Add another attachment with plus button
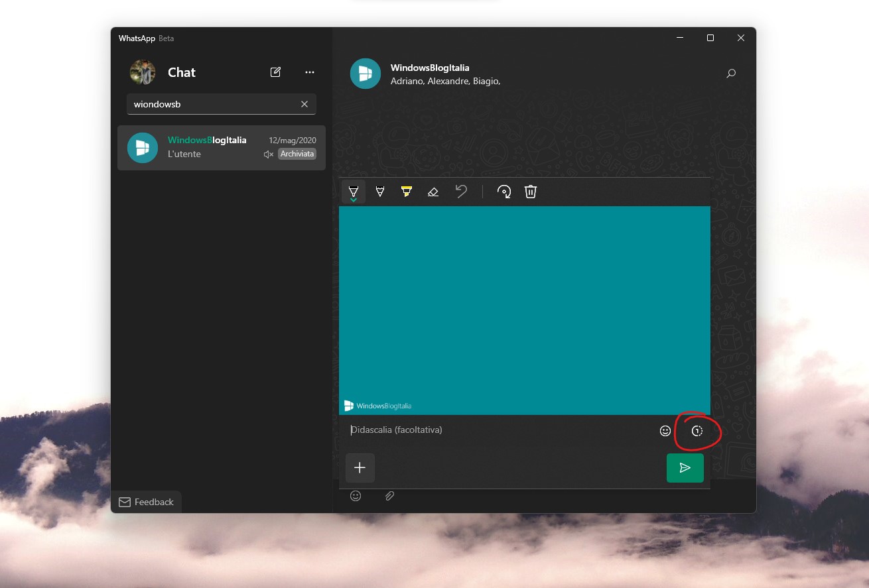The image size is (869, 588). click(x=360, y=468)
